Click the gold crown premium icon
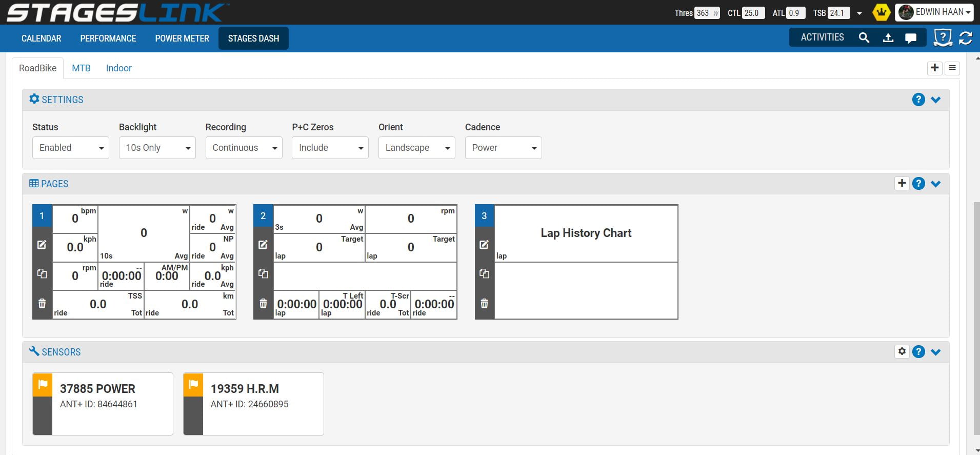This screenshot has width=980, height=455. tap(882, 12)
